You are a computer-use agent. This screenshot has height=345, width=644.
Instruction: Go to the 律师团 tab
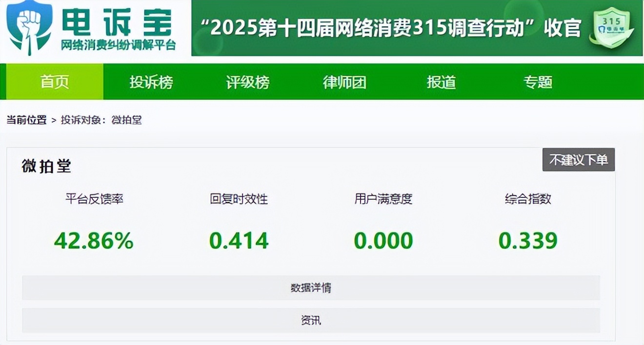click(344, 82)
